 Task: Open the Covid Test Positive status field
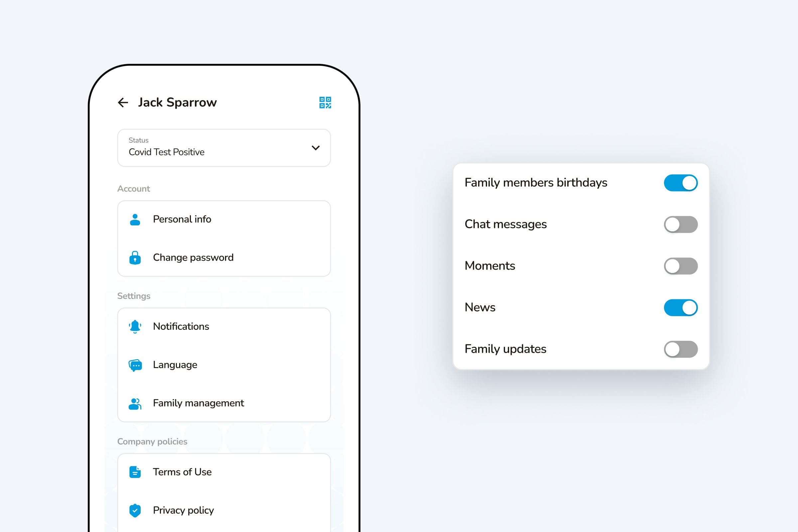[224, 148]
